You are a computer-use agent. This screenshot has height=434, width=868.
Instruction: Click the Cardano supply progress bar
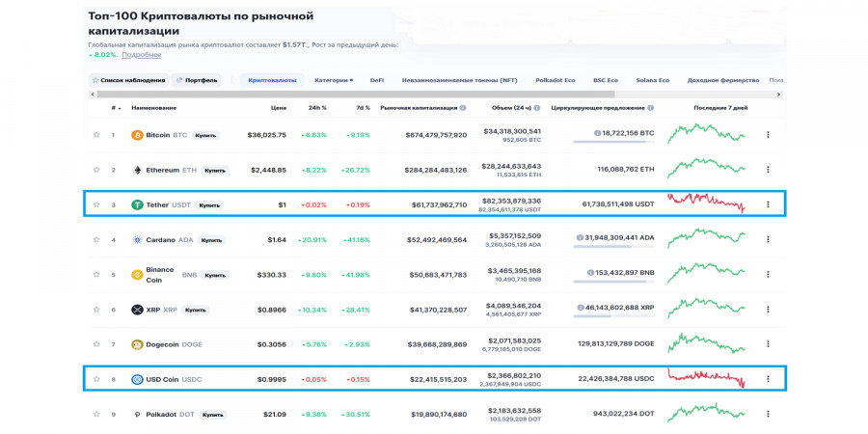pos(613,246)
